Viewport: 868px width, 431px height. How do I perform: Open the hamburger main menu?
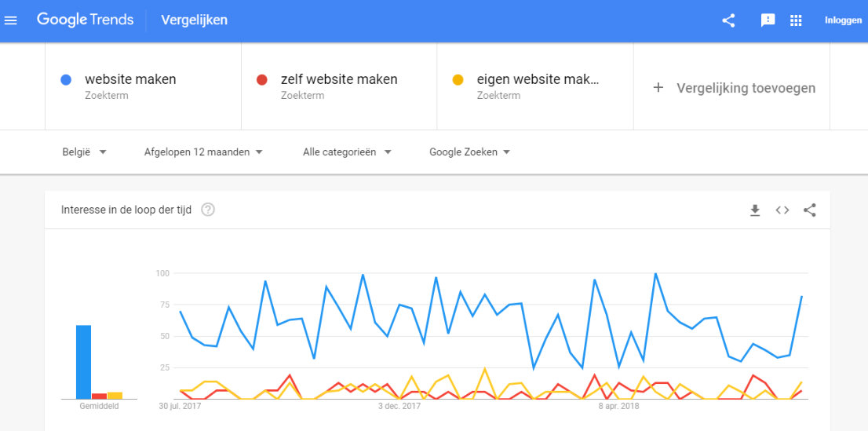point(11,20)
